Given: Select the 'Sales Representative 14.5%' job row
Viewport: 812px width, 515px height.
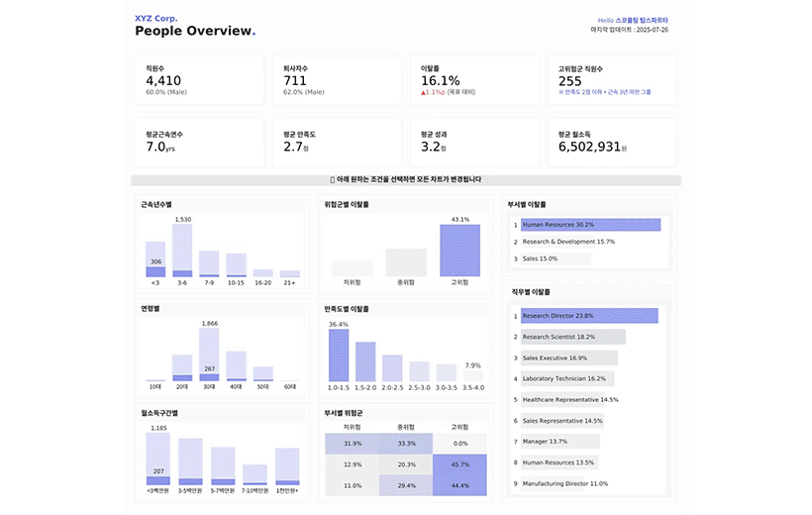Looking at the screenshot, I should point(562,421).
